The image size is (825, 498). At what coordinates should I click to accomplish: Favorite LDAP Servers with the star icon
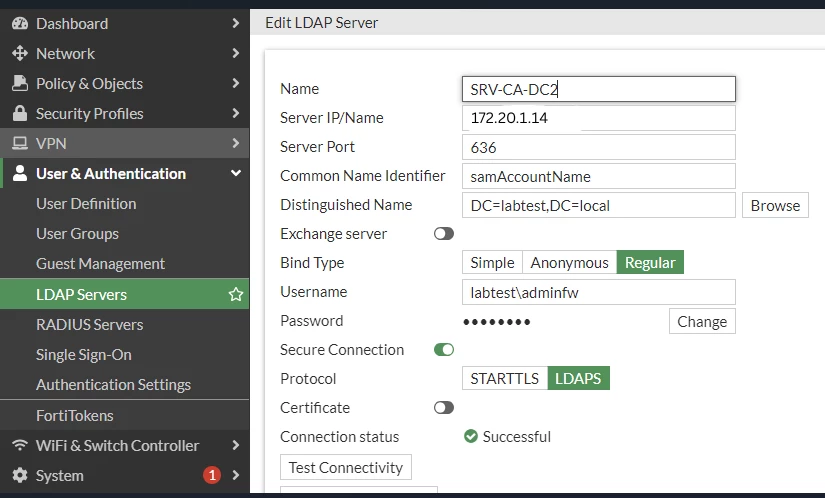[236, 294]
